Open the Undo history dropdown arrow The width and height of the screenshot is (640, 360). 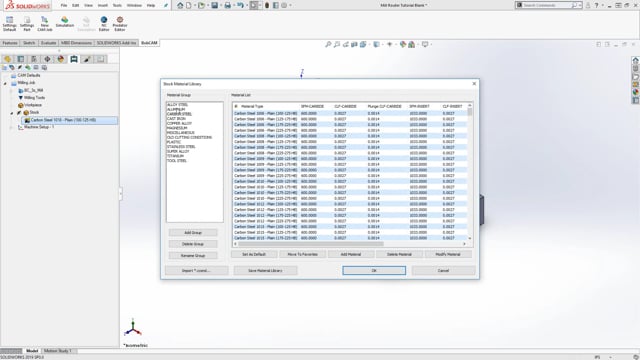tap(246, 5)
